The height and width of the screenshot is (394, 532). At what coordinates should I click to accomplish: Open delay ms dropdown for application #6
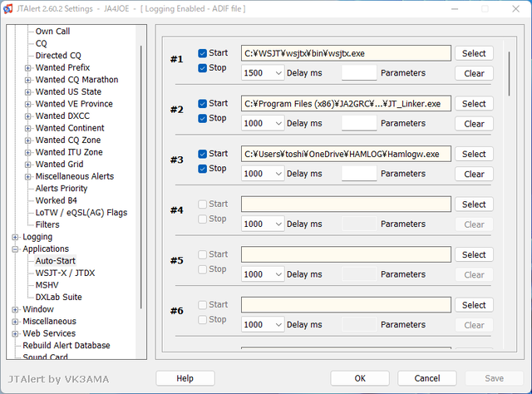[x=263, y=324]
